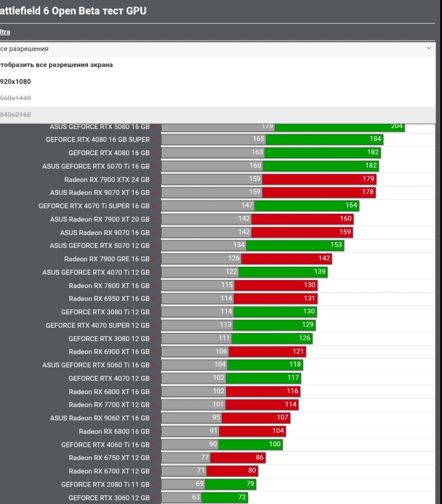The width and height of the screenshot is (442, 504).
Task: Click red X next to ASUS Radeon RX 9070 16 GB
Action: point(154,233)
